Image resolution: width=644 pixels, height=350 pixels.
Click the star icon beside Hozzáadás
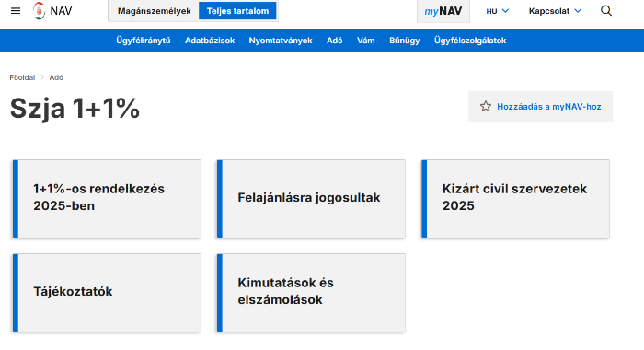[486, 107]
